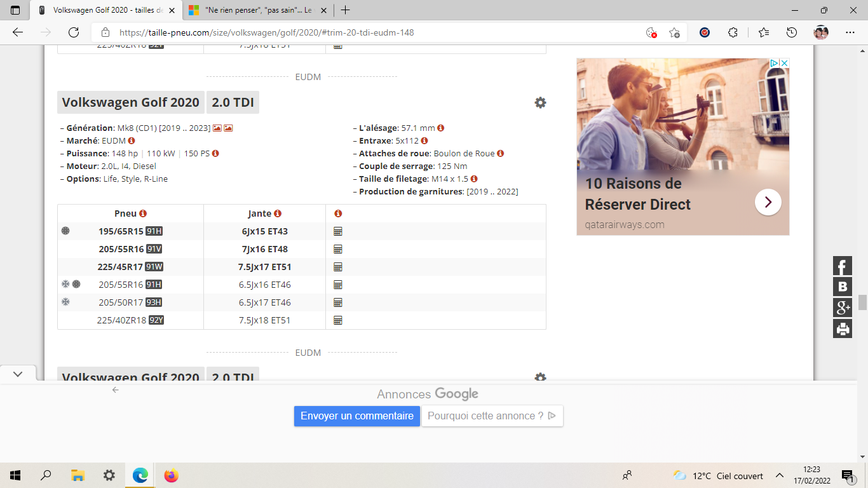Open File Explorer from the taskbar
868x488 pixels.
click(x=78, y=475)
